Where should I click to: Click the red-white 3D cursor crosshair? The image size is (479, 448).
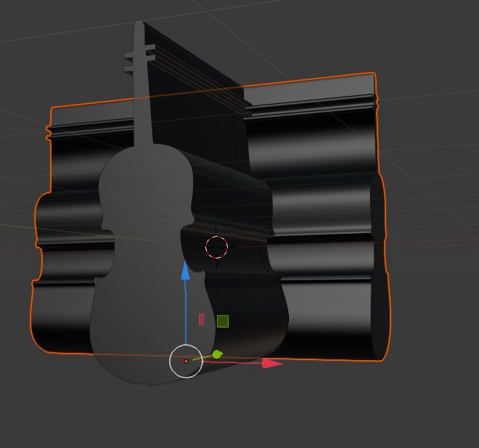[216, 247]
